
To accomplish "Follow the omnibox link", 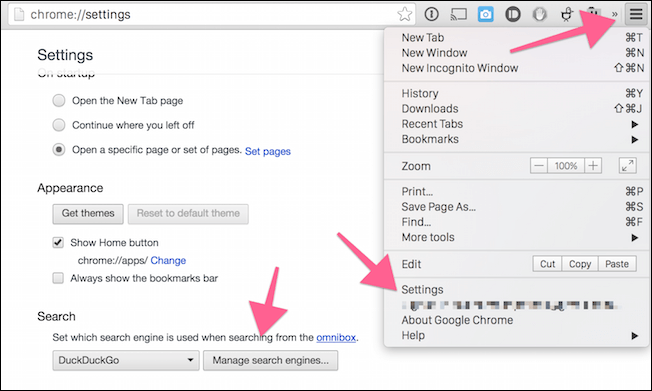I will point(336,337).
